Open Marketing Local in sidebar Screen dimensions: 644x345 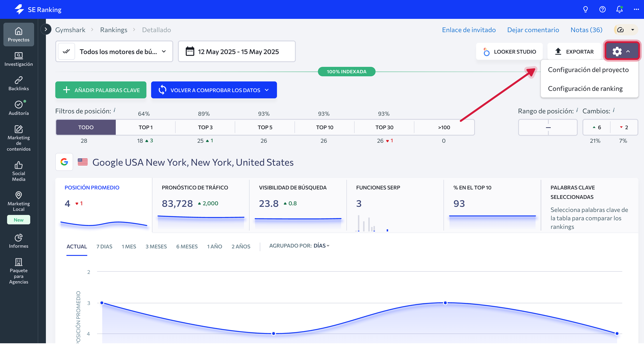[18, 202]
